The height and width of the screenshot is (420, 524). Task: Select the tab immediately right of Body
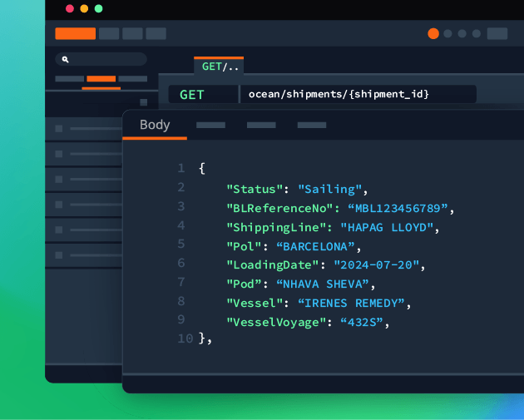pos(210,125)
